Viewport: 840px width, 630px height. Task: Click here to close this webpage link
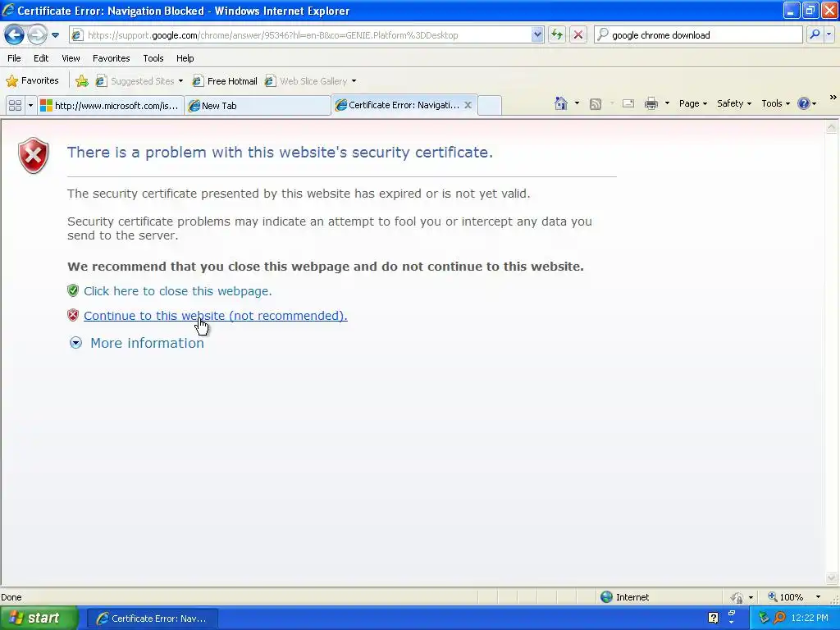(x=178, y=291)
